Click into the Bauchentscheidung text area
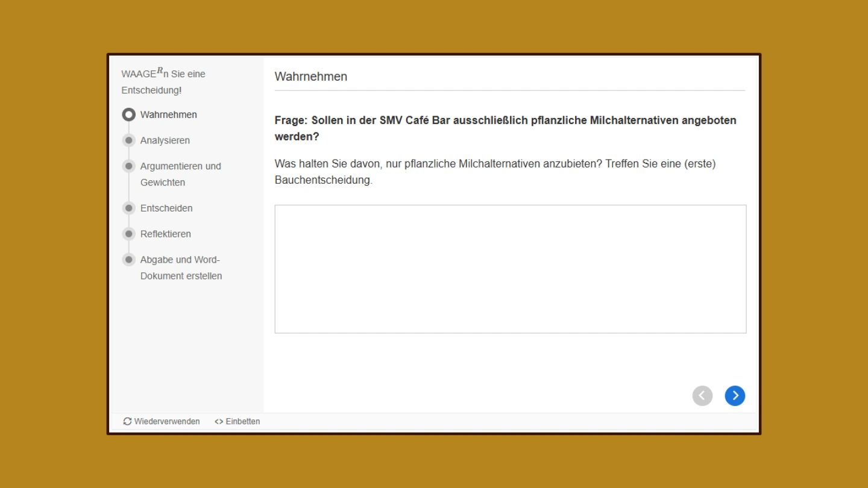Image resolution: width=868 pixels, height=488 pixels. pos(510,269)
